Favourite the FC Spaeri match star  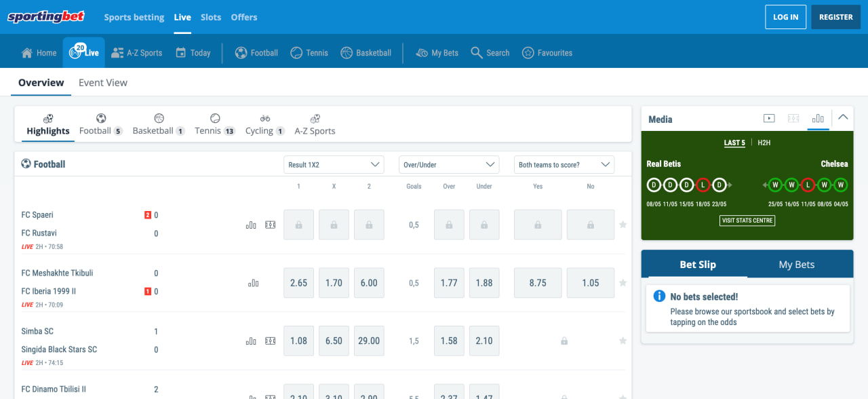pyautogui.click(x=623, y=225)
